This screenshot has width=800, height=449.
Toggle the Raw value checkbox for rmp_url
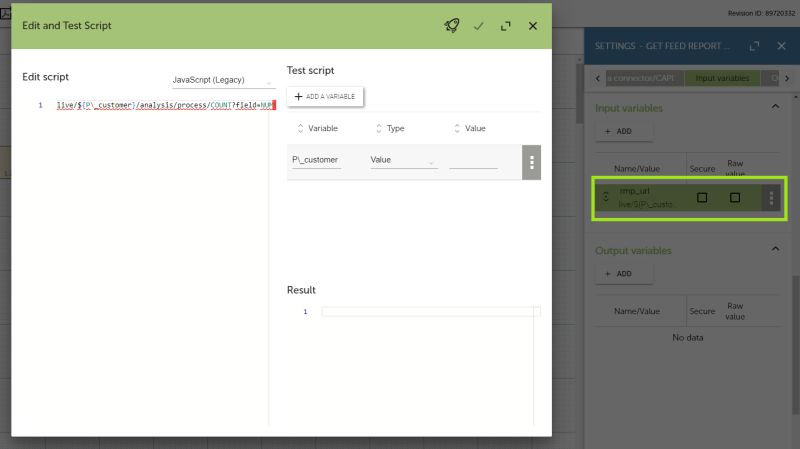tap(735, 197)
